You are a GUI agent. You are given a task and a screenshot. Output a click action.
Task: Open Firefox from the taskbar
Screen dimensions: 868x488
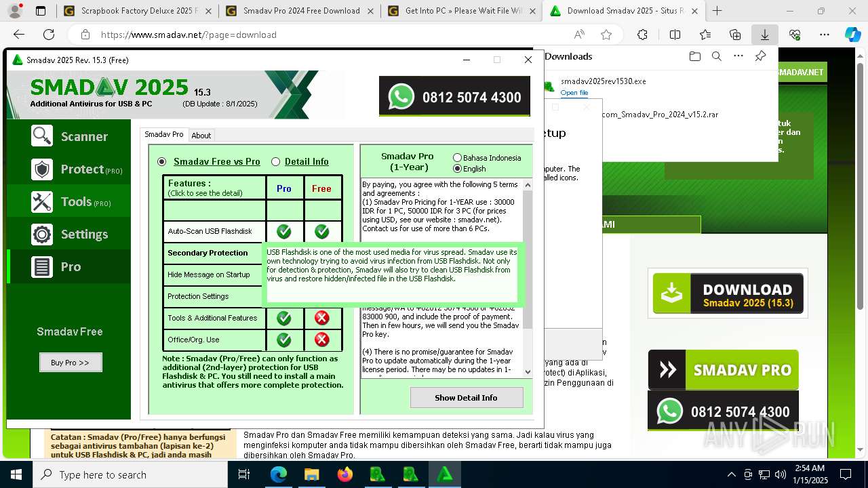345,474
